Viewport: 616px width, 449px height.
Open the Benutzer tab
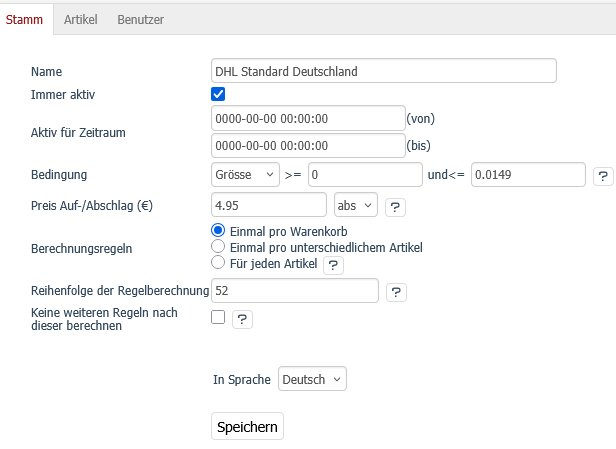(x=140, y=19)
